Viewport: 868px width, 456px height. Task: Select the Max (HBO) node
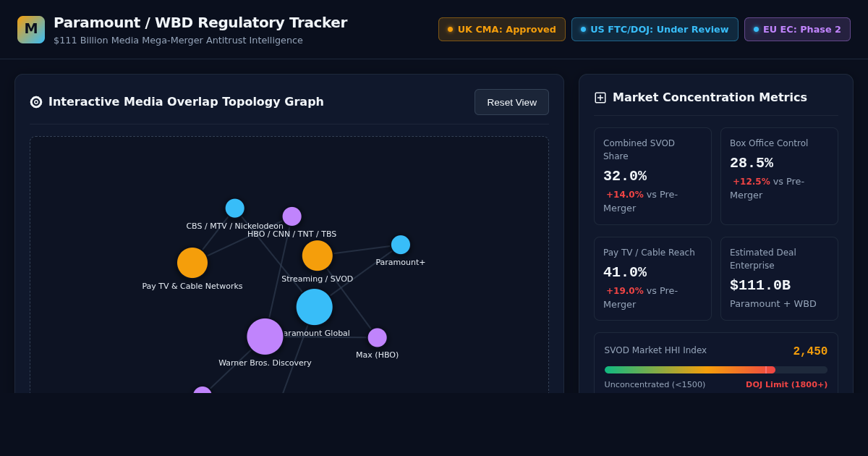coord(377,337)
